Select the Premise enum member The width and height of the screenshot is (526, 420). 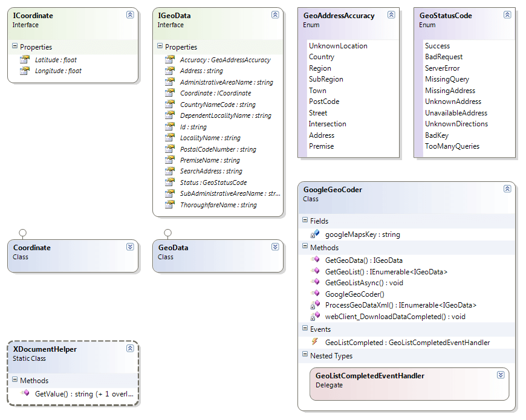point(322,146)
